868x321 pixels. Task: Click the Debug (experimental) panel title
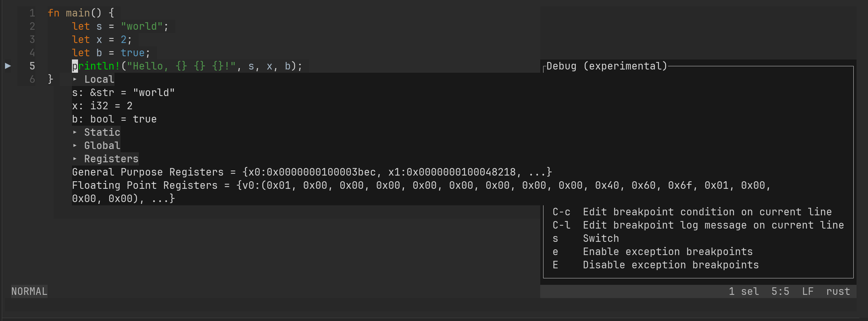606,66
